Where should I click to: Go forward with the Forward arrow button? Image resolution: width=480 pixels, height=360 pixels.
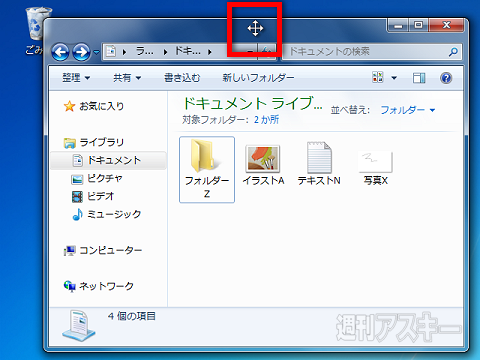point(81,52)
